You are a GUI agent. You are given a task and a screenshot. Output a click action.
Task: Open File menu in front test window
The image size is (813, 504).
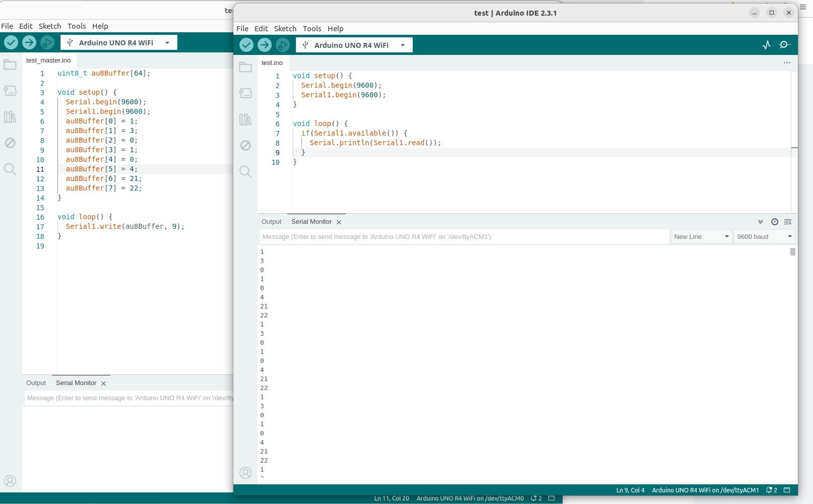(242, 29)
